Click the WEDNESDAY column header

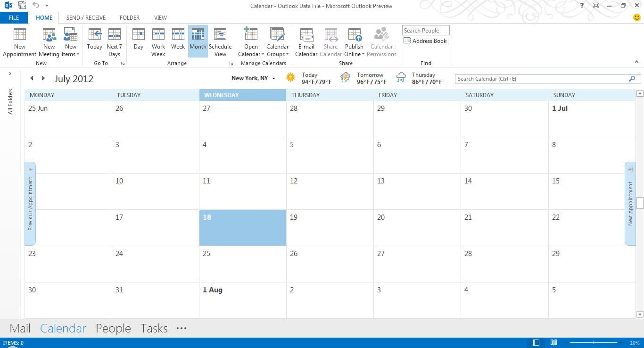[x=242, y=95]
